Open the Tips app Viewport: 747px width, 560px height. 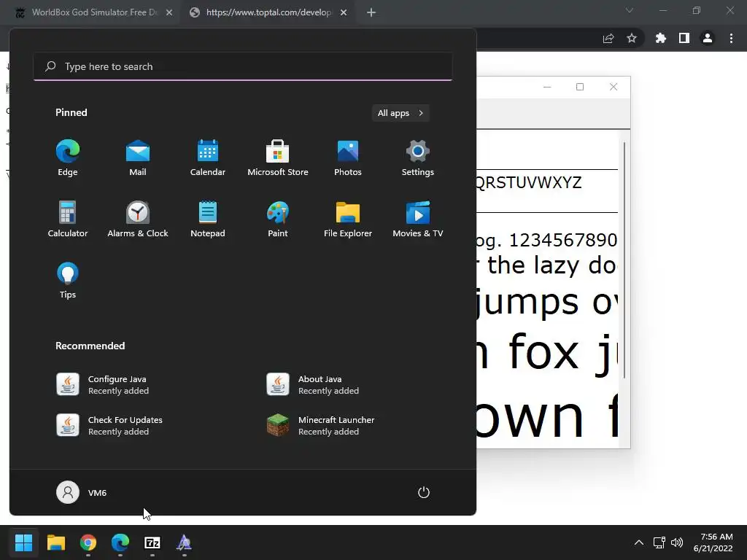68,281
